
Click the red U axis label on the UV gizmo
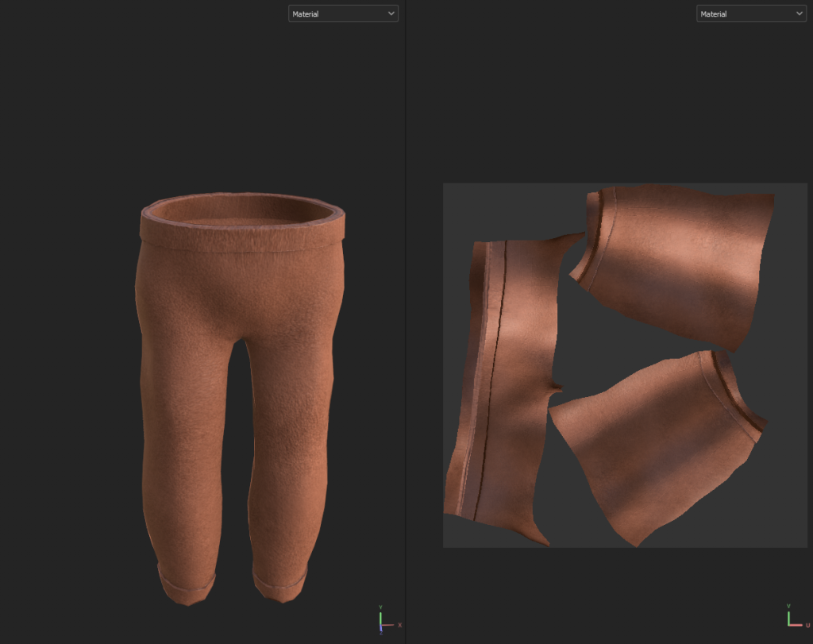point(807,625)
